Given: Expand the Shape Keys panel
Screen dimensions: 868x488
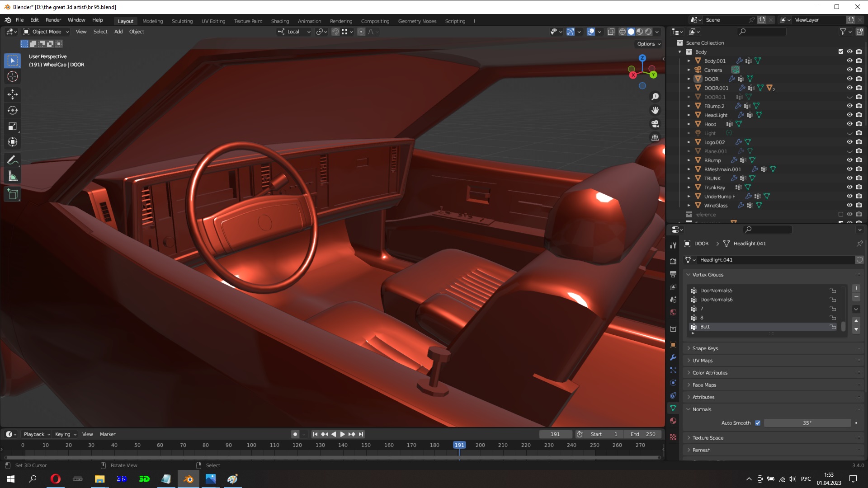Looking at the screenshot, I should [705, 348].
